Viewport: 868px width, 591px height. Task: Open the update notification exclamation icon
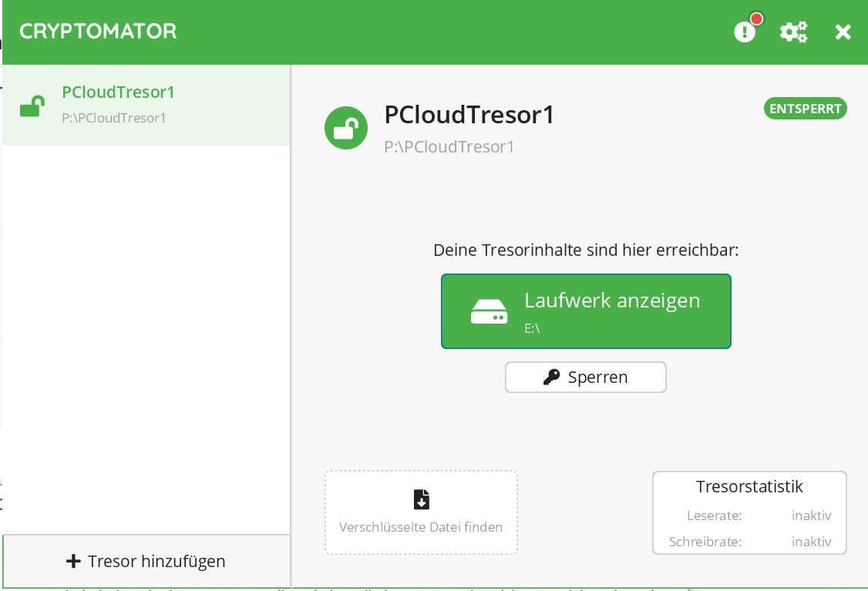coord(745,32)
